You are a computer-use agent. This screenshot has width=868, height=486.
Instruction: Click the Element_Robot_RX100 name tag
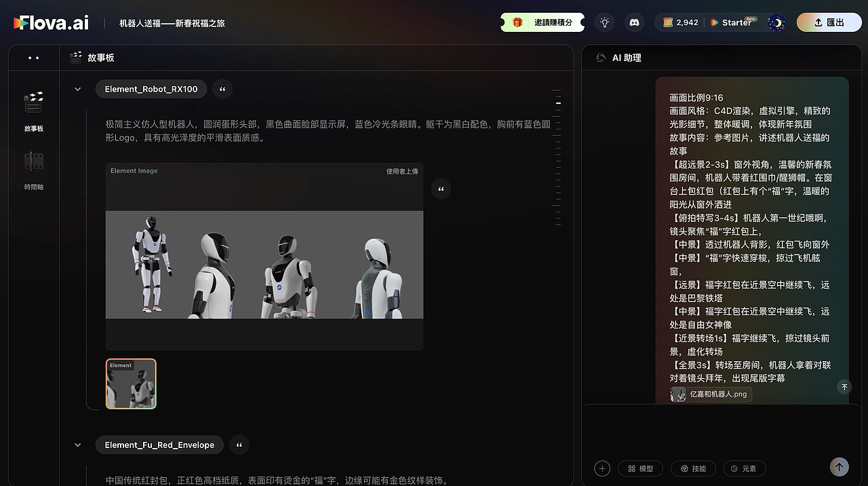[x=151, y=89]
